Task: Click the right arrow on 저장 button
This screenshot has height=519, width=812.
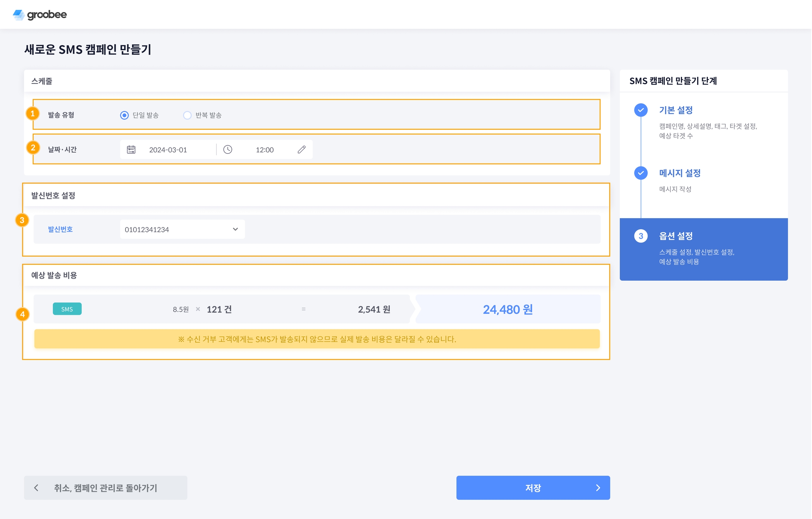Action: [x=598, y=488]
